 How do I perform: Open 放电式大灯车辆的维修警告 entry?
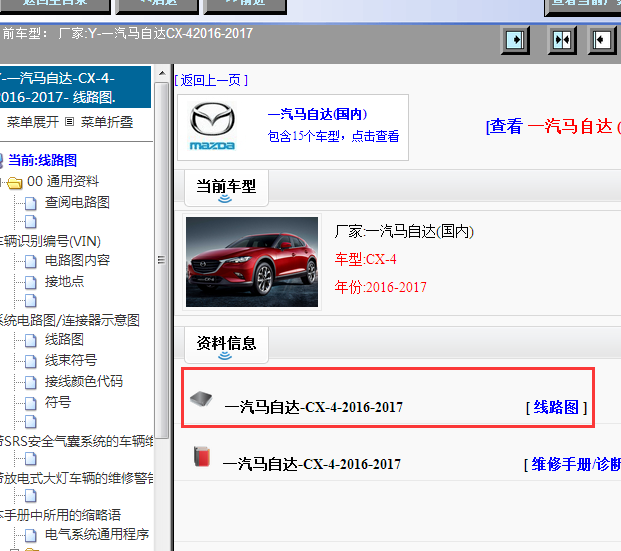[77, 478]
